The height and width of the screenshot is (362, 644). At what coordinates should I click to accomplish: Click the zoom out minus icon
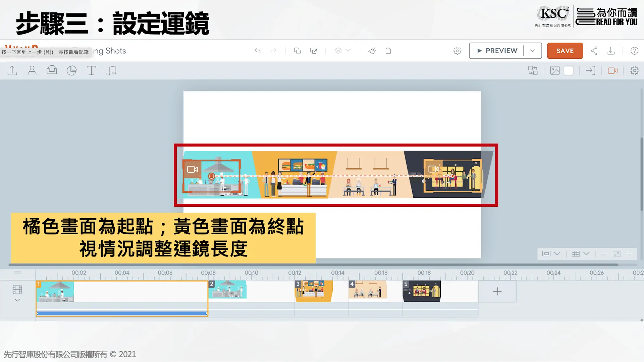pos(604,254)
